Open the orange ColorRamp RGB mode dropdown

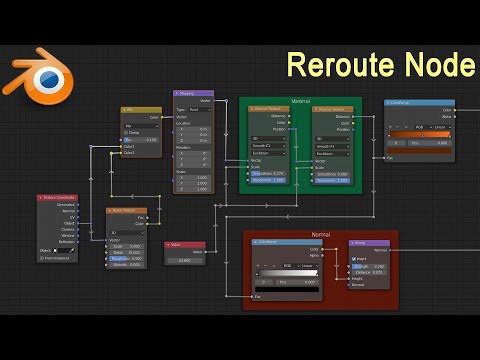tap(423, 127)
